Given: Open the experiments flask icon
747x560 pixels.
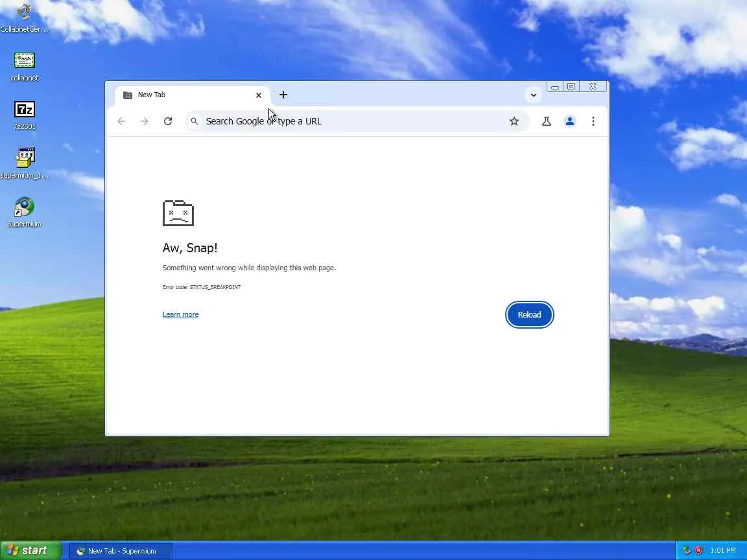Looking at the screenshot, I should pyautogui.click(x=547, y=121).
